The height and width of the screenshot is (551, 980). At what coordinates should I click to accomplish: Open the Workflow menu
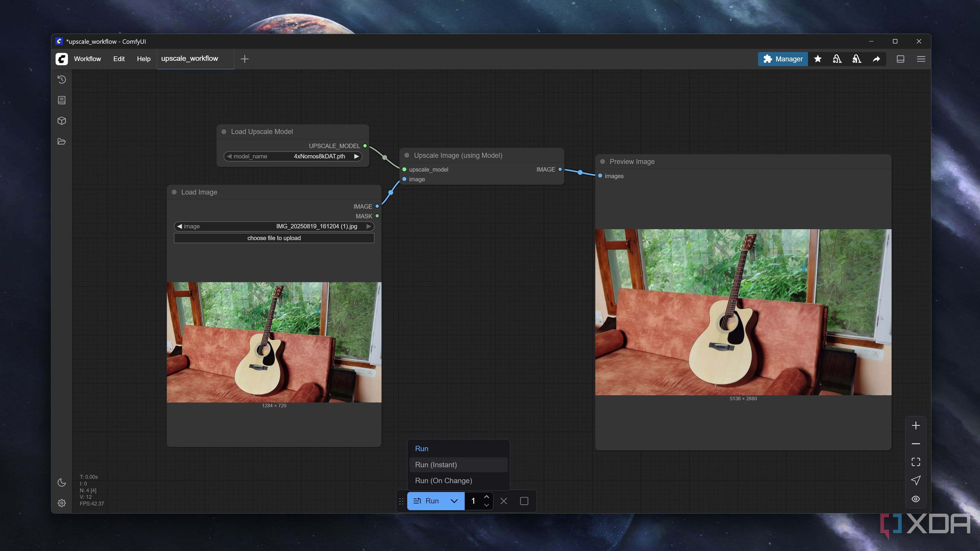(x=87, y=59)
